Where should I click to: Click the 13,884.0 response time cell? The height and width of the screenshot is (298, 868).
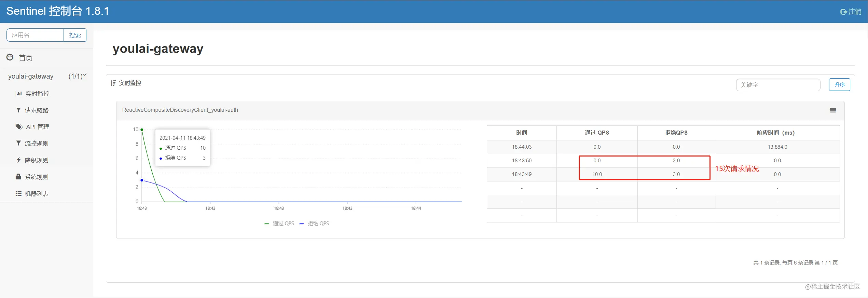777,147
